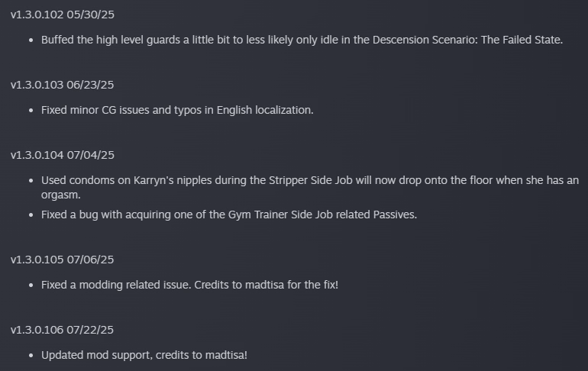Click the bullet beside 'Updated mod support'
The image size is (588, 371).
[x=31, y=355]
